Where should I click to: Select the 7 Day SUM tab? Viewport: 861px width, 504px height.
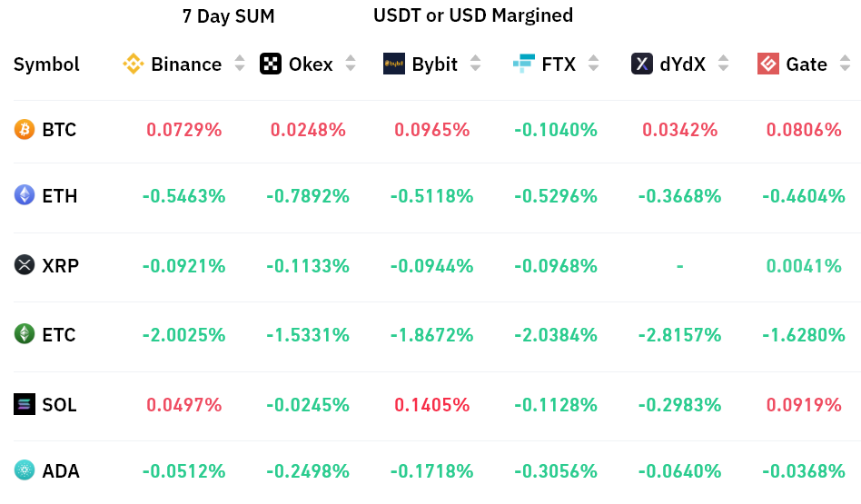pos(228,16)
